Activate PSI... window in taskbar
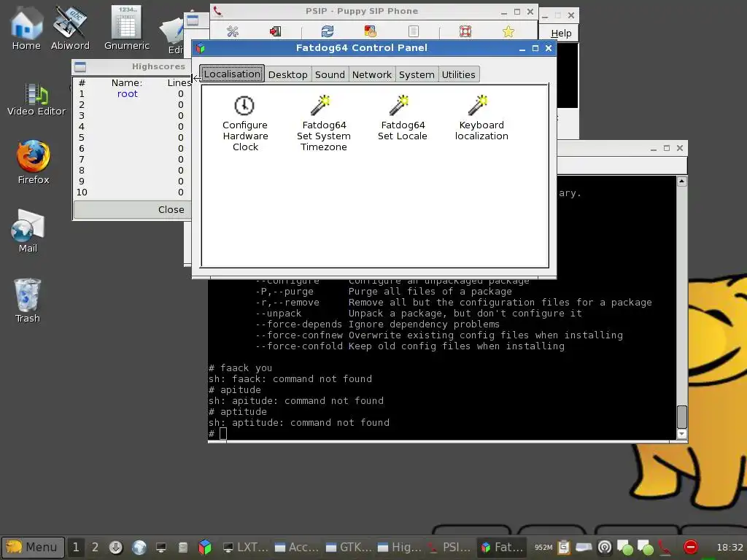747x560 pixels. (449, 547)
